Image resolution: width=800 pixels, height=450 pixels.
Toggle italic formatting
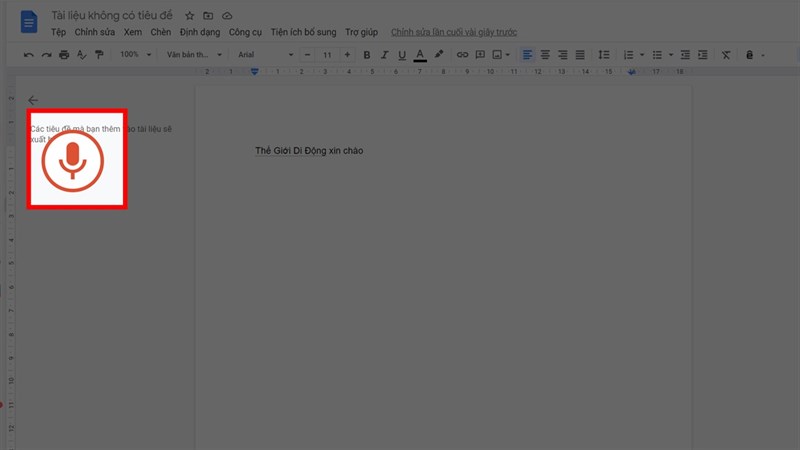click(x=384, y=55)
